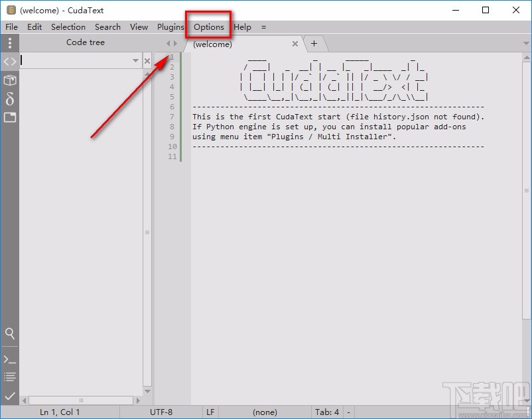The width and height of the screenshot is (532, 419).
Task: Open the File menu
Action: pyautogui.click(x=11, y=27)
